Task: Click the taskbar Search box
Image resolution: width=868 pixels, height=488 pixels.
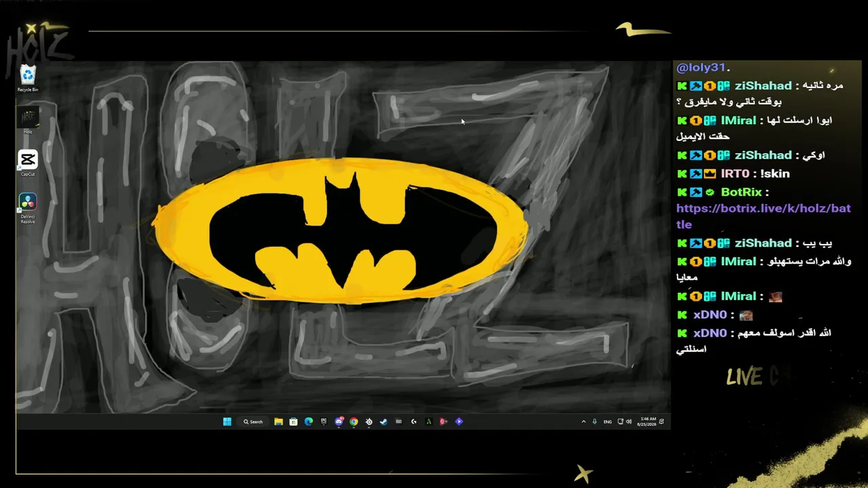Action: (x=254, y=422)
